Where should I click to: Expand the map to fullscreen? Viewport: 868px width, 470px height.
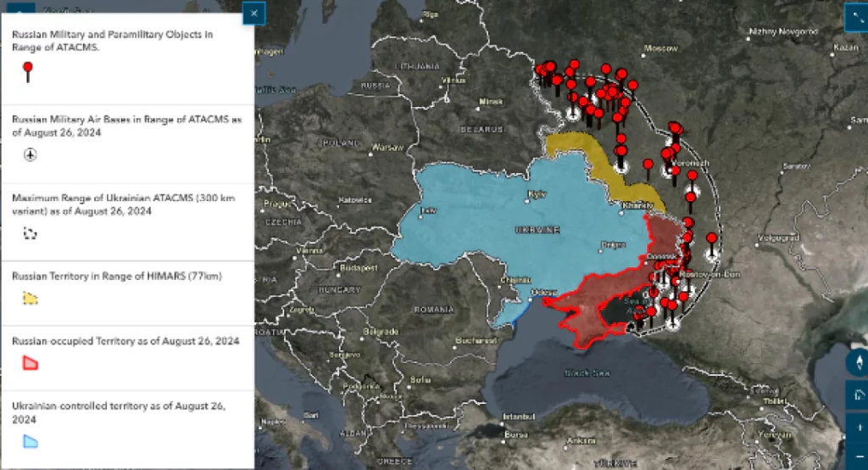coord(858,19)
